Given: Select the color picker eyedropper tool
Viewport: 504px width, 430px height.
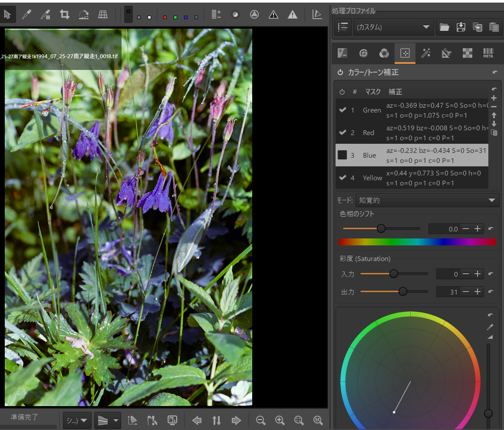Looking at the screenshot, I should pyautogui.click(x=26, y=14).
